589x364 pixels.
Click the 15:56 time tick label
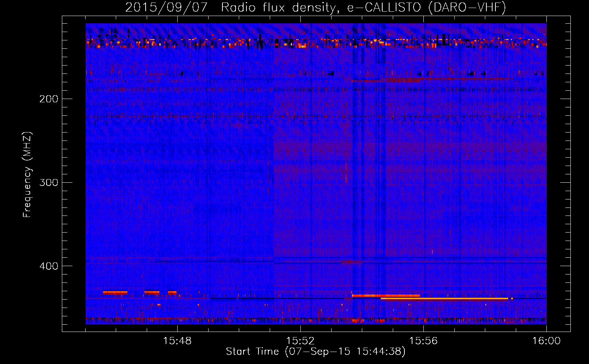pos(423,341)
